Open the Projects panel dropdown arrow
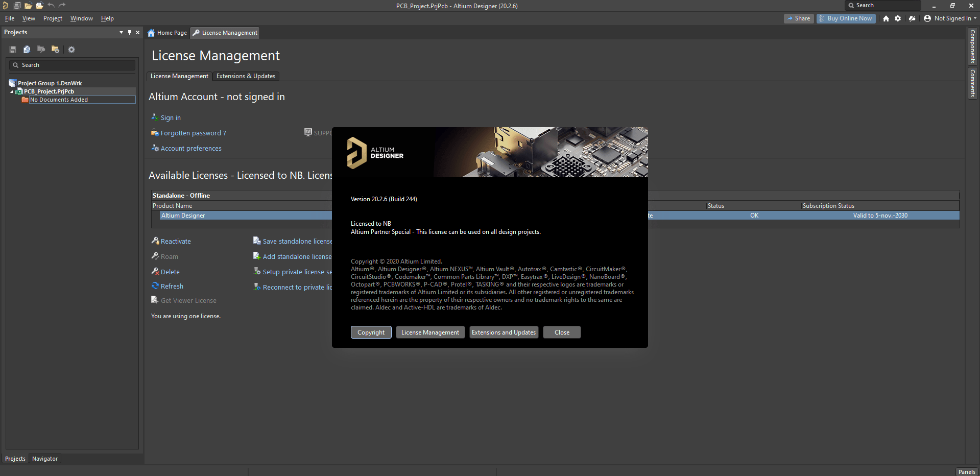The width and height of the screenshot is (980, 476). click(121, 32)
